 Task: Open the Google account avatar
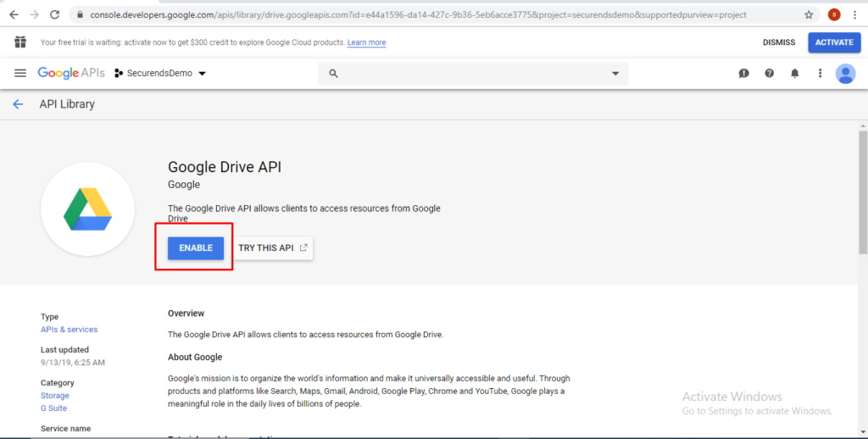845,73
